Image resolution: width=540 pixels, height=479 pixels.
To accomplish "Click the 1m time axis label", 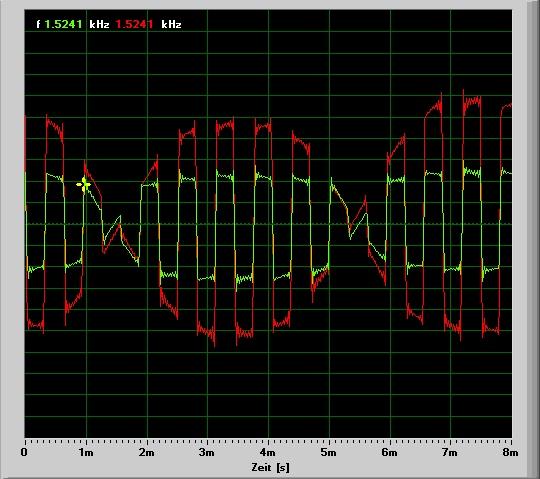I will 86,452.
